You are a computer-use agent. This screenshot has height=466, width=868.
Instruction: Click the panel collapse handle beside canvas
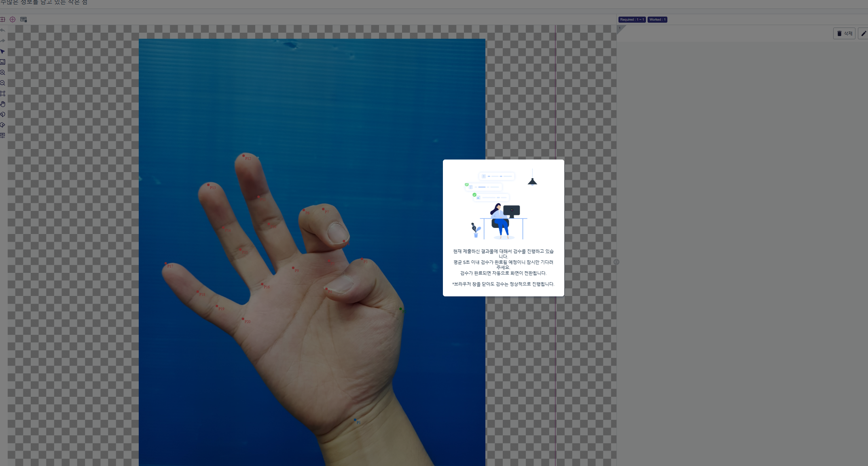(x=616, y=262)
